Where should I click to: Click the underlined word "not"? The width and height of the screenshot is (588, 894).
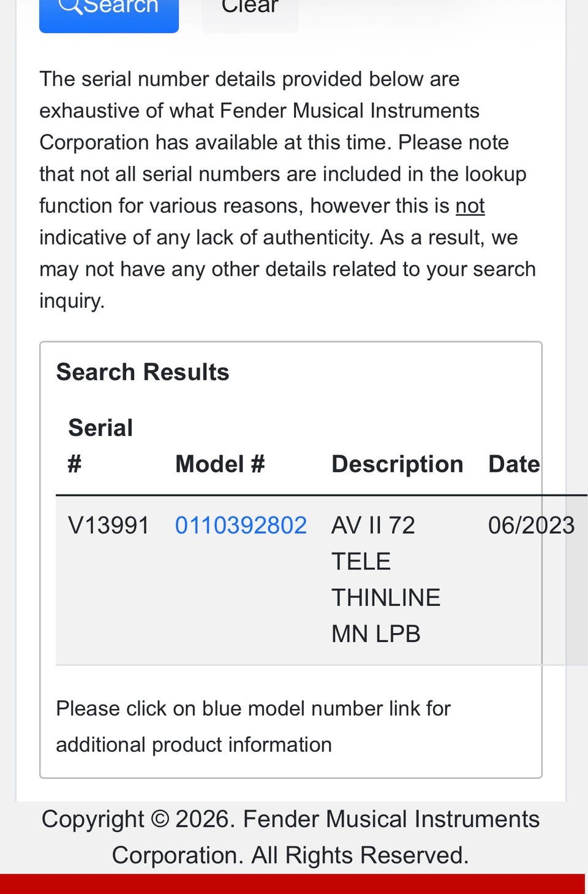(x=470, y=206)
